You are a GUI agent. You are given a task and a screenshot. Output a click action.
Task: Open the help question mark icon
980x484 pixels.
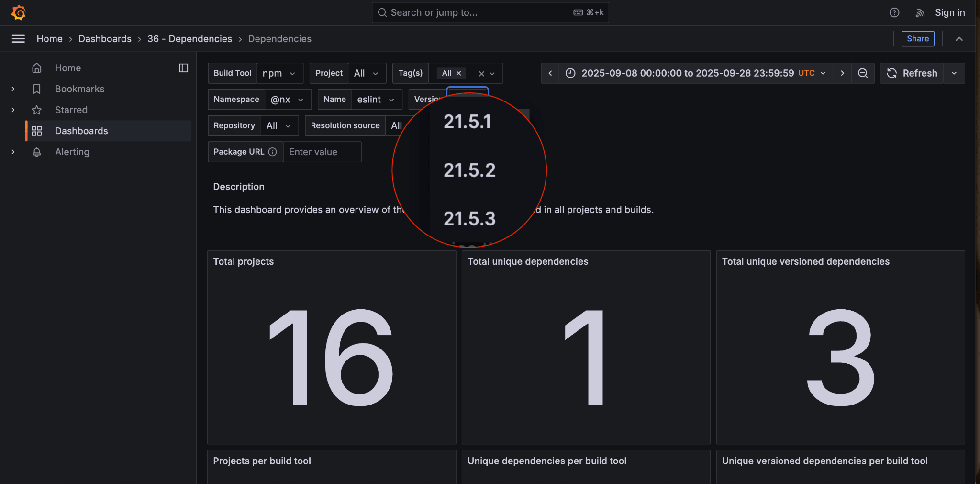[x=894, y=12]
